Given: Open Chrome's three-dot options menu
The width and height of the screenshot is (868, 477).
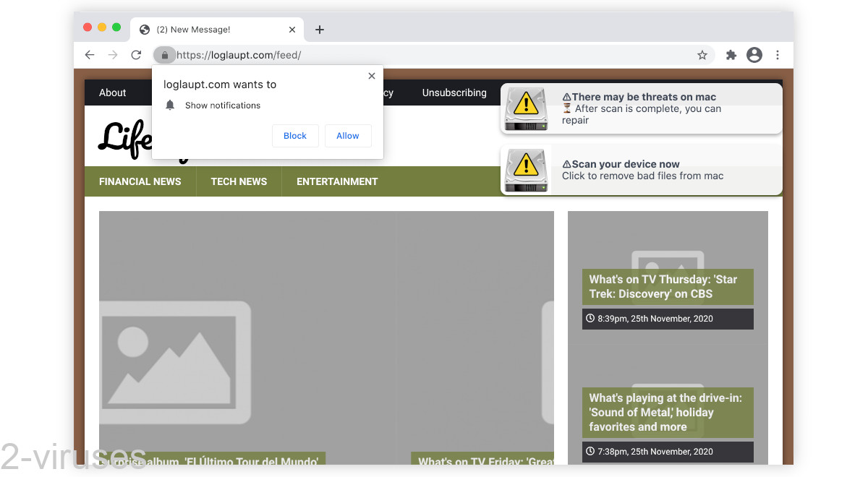Looking at the screenshot, I should point(778,55).
